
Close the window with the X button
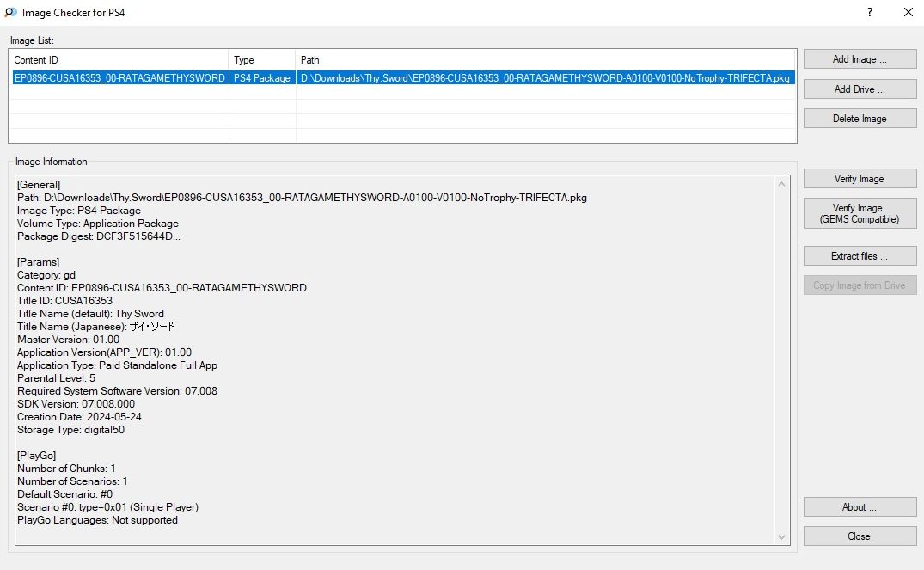click(x=908, y=12)
